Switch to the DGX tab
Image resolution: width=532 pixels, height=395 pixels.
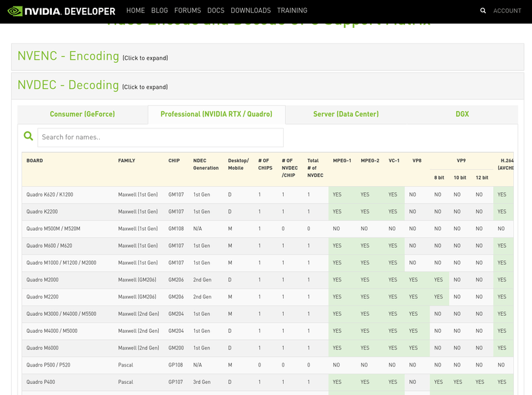pos(462,114)
